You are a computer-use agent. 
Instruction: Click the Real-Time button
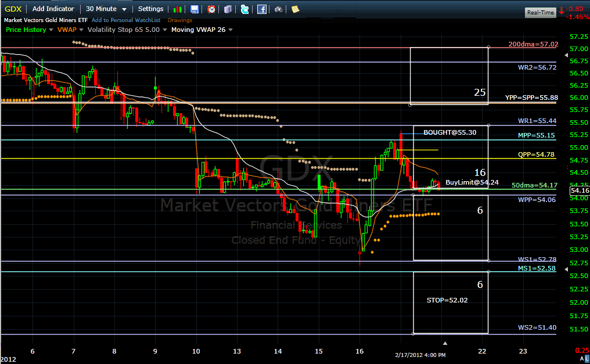point(540,12)
